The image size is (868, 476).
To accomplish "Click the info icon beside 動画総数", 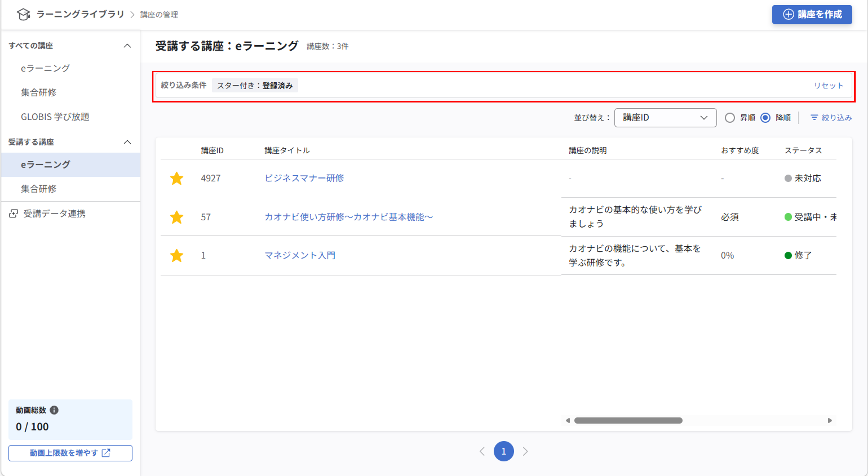I will pyautogui.click(x=54, y=410).
